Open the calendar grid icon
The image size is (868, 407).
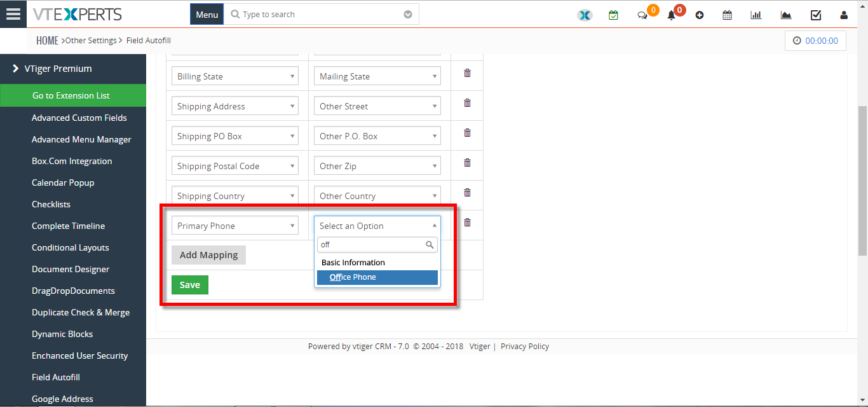click(728, 15)
